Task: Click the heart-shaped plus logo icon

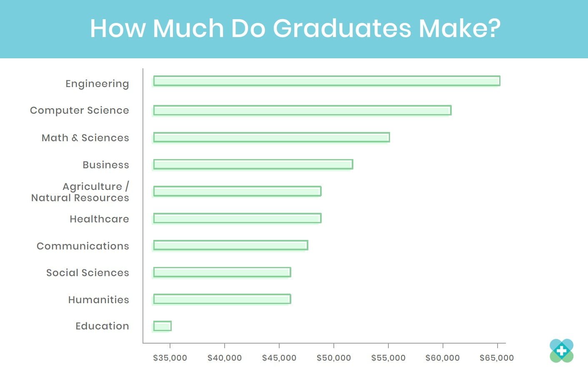Action: pos(561,351)
